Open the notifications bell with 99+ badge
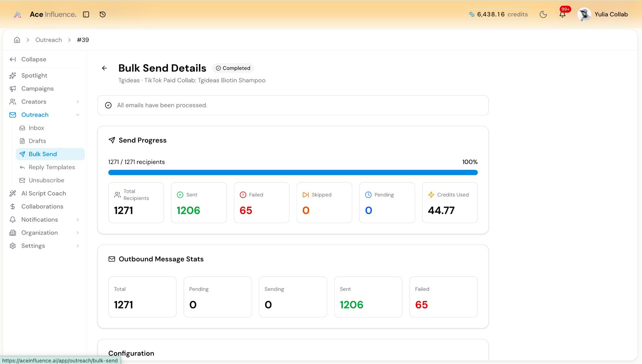The width and height of the screenshot is (642, 364). (x=562, y=14)
